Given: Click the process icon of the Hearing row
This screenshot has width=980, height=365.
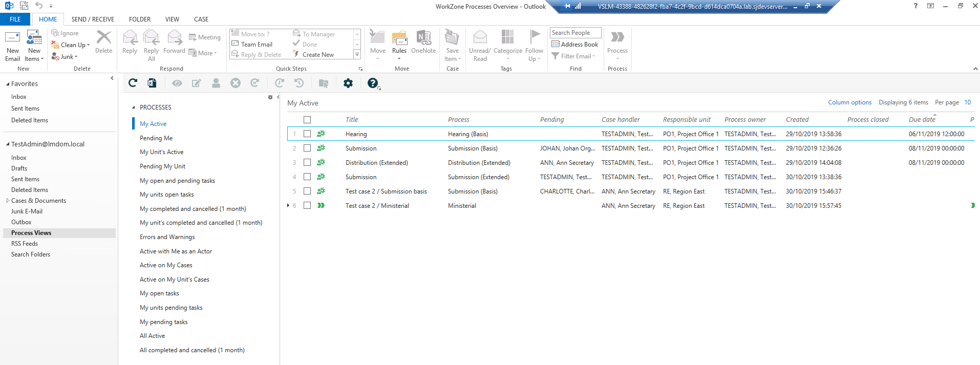Looking at the screenshot, I should click(x=321, y=134).
